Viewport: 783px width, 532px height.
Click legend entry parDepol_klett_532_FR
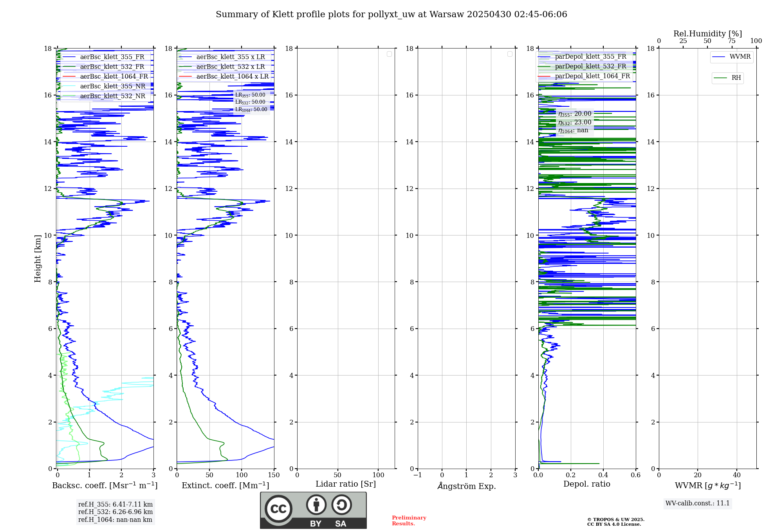point(583,66)
